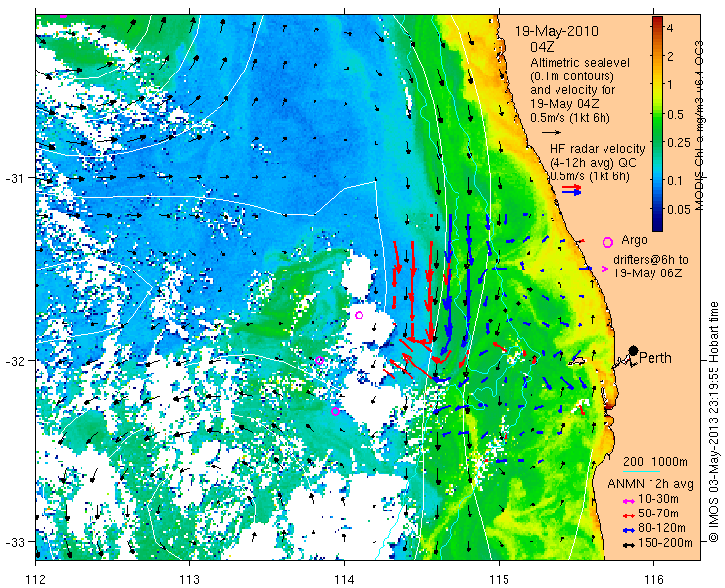The image size is (725, 588).
Task: Click the magenta Argo legend circle
Action: click(607, 242)
